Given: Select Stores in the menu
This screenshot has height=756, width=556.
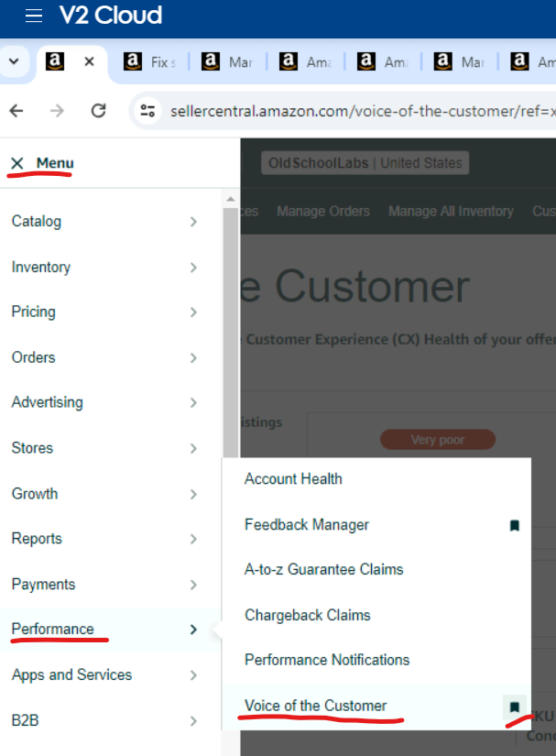Looking at the screenshot, I should 32,448.
